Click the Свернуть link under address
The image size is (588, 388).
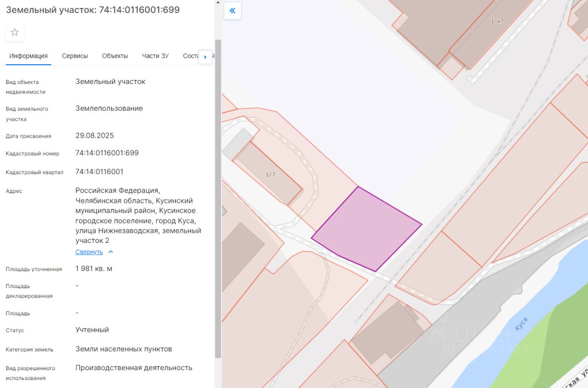click(x=89, y=252)
